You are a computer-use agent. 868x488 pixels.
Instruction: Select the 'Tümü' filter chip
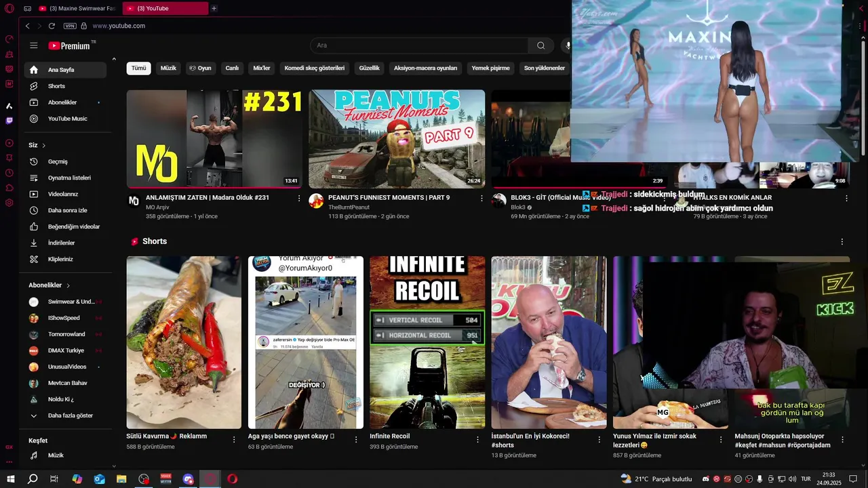point(138,68)
